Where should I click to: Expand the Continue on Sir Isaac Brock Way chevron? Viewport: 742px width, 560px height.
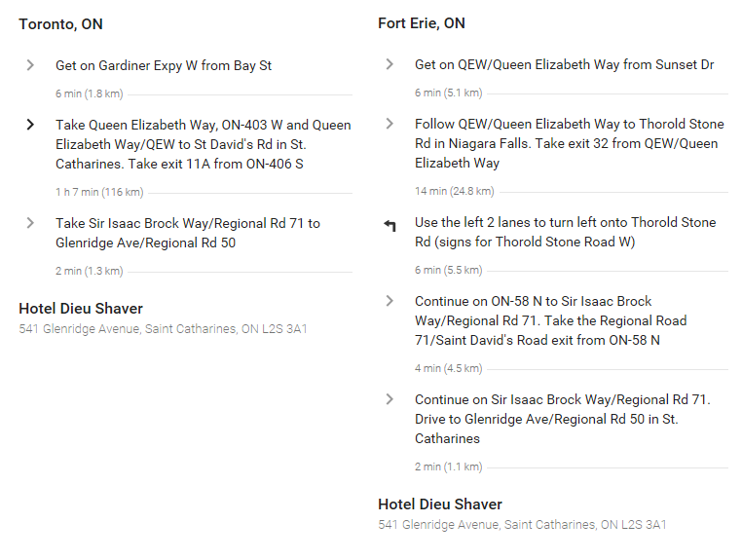pos(390,399)
